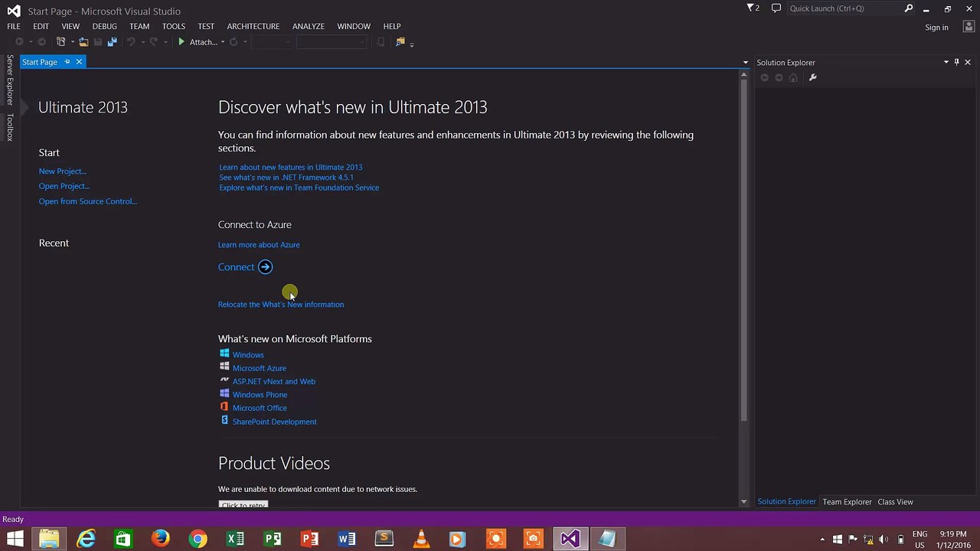This screenshot has height=551, width=980.
Task: Click Learn about new features in Ultimate 2013
Action: click(291, 167)
